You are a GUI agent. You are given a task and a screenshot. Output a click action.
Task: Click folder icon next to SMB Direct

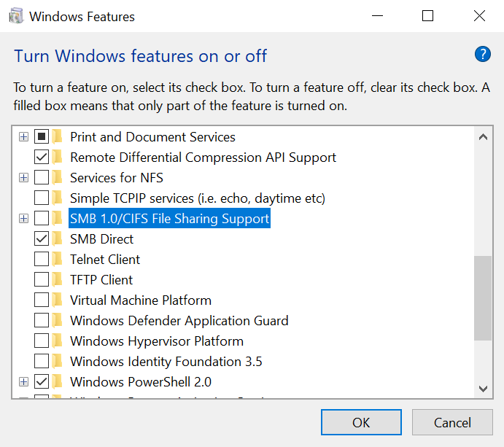57,238
